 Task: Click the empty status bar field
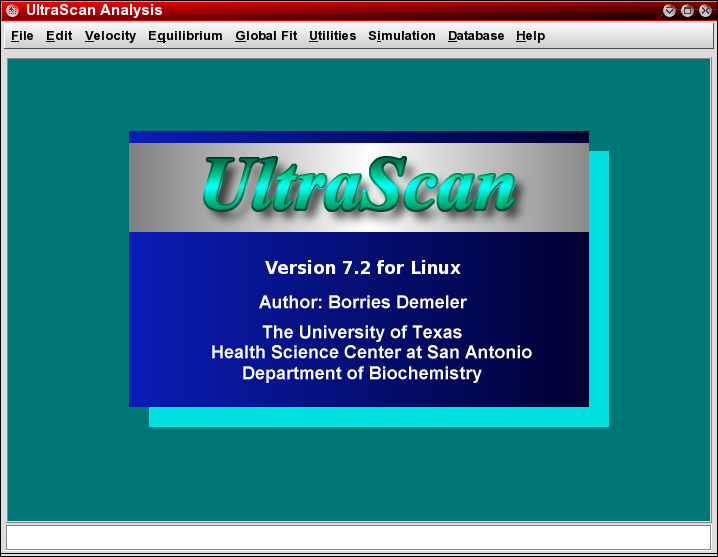pyautogui.click(x=358, y=537)
